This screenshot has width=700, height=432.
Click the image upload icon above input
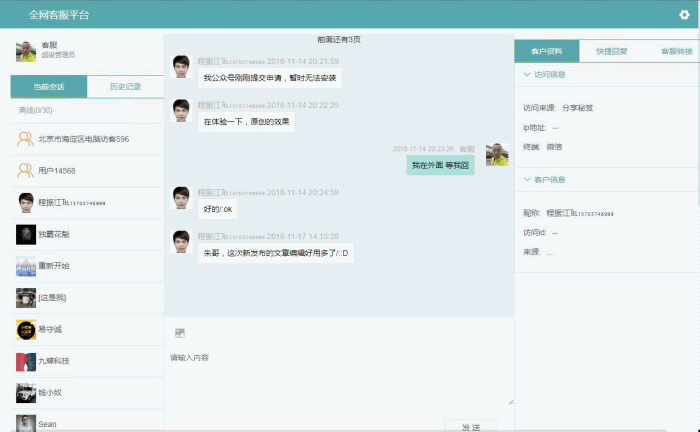pyautogui.click(x=179, y=333)
